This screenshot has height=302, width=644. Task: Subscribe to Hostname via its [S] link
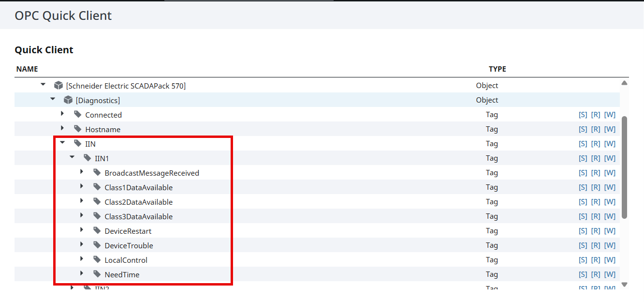pyautogui.click(x=583, y=129)
